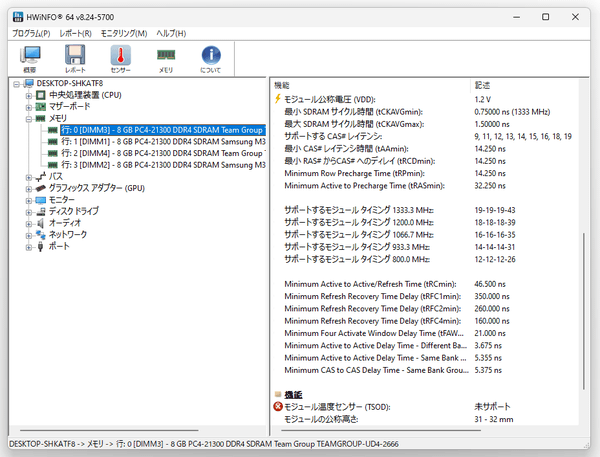Image resolution: width=600 pixels, height=457 pixels.
Task: Click the オーディオ speaker icon
Action: tap(41, 223)
